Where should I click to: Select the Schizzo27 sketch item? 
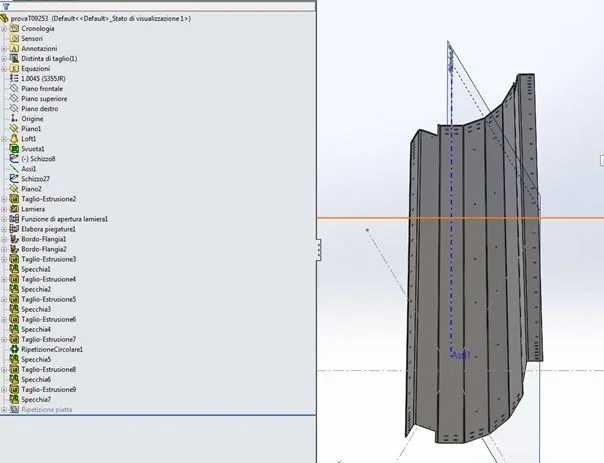click(35, 179)
